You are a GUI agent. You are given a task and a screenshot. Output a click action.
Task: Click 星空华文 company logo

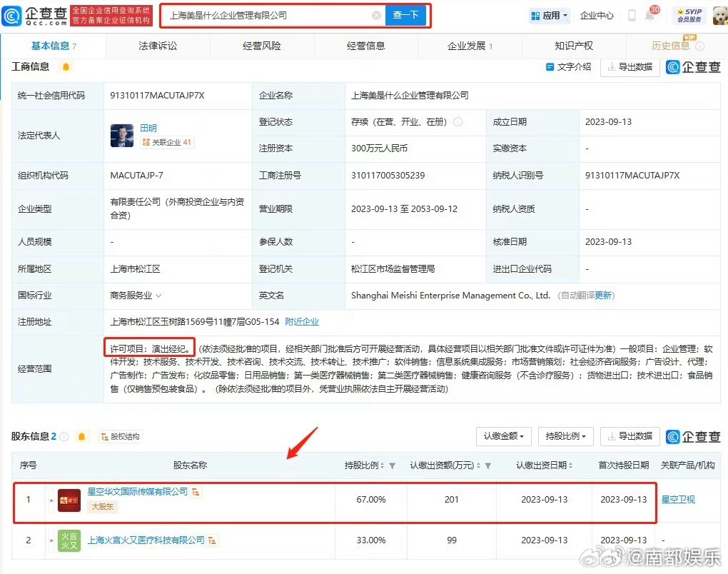click(x=69, y=500)
